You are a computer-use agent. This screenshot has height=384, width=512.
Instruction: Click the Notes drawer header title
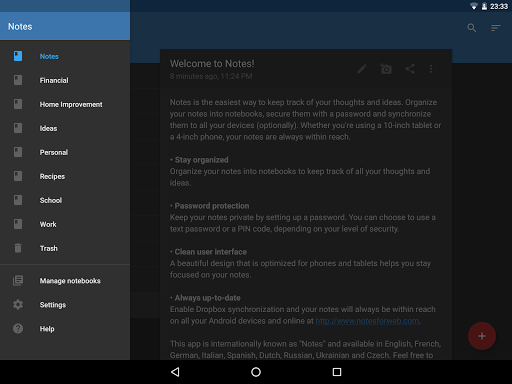(20, 27)
